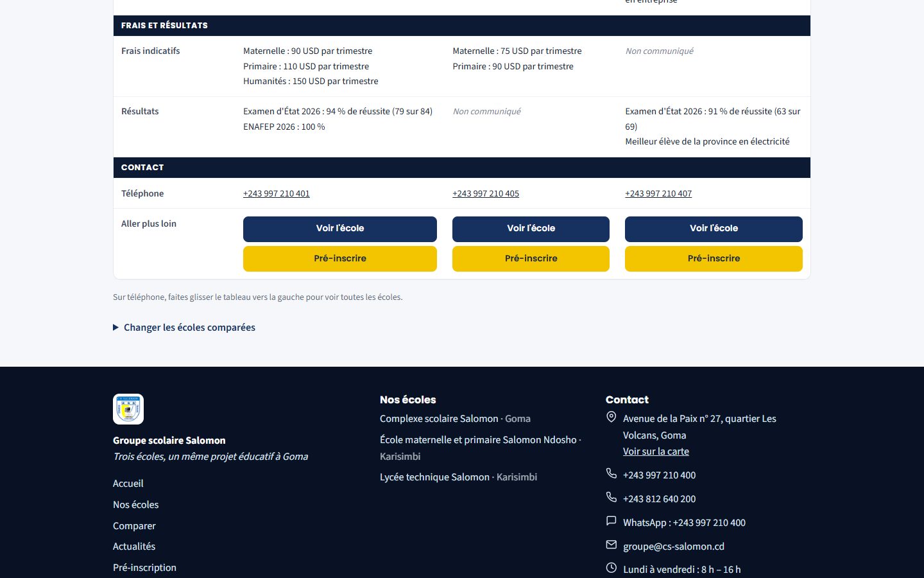Click 'Humanités : 150 USD par trimestre' text
The height and width of the screenshot is (578, 924).
[x=311, y=81]
